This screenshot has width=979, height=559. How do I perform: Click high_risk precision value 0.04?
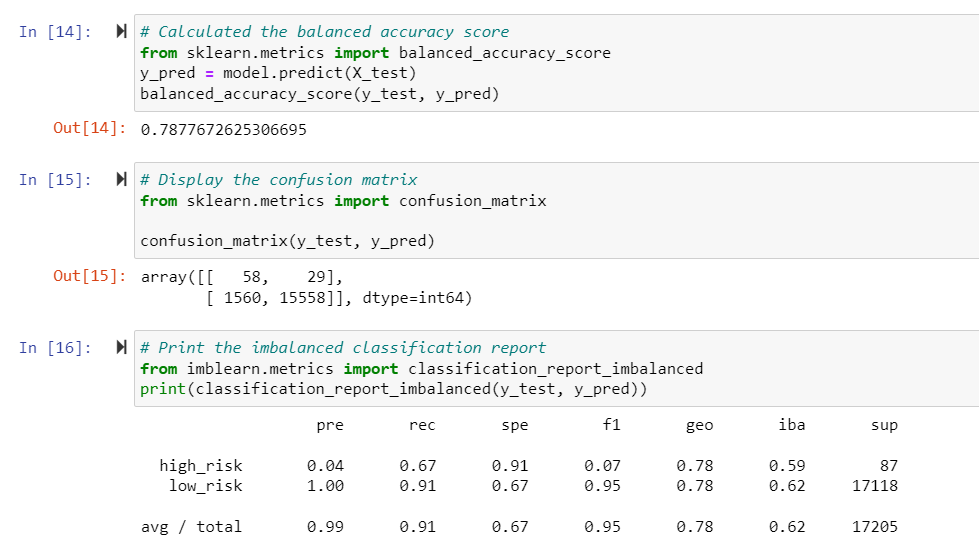click(325, 466)
